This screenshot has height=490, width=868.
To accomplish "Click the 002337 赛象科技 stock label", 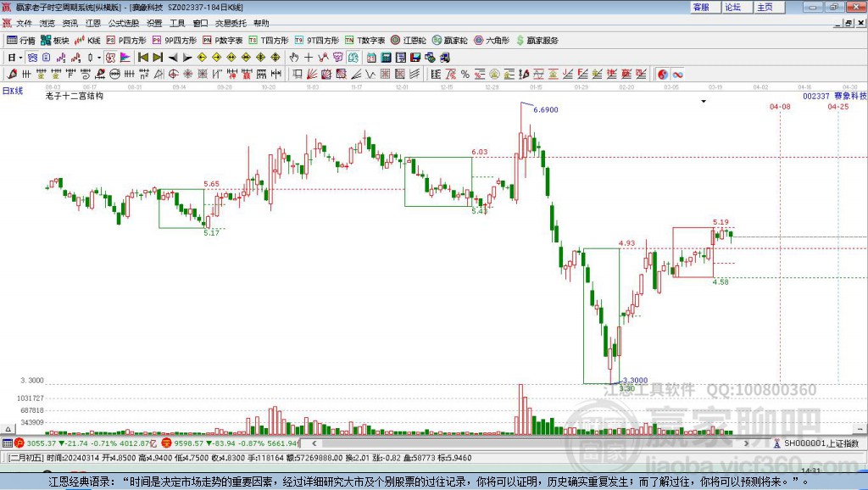I will 835,96.
